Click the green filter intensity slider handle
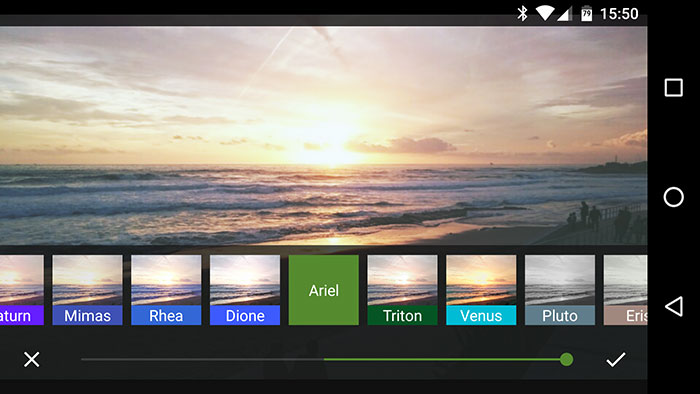This screenshot has height=394, width=700. [567, 359]
